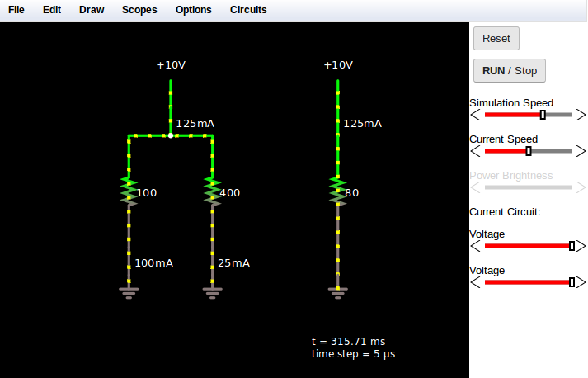This screenshot has width=588, height=378.
Task: Increase first Voltage slider with right arrow
Action: pyautogui.click(x=581, y=246)
